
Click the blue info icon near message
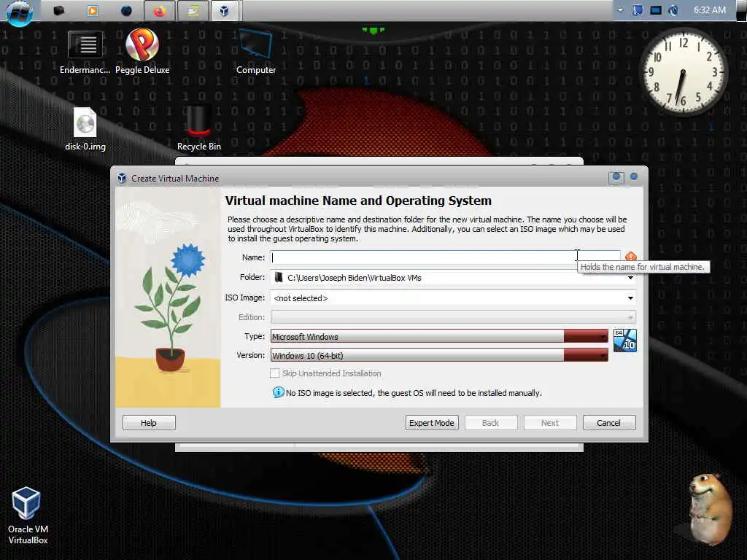(x=278, y=392)
